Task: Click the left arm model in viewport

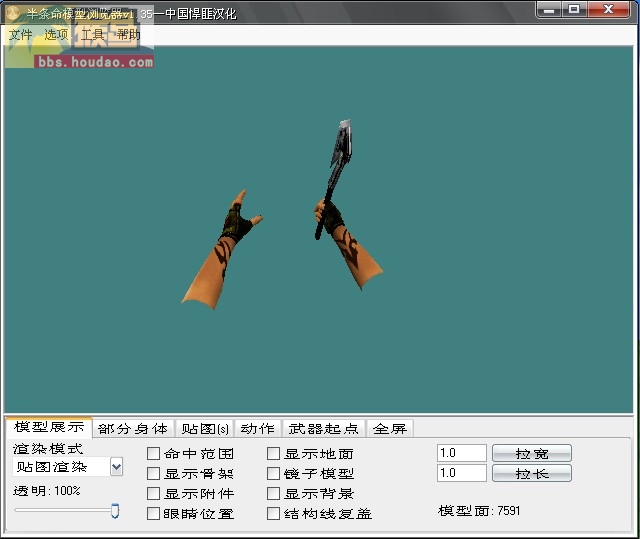Action: [220, 251]
